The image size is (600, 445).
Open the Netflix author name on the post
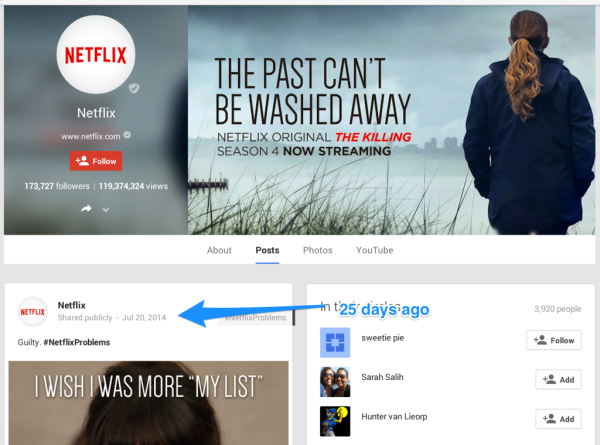click(72, 305)
